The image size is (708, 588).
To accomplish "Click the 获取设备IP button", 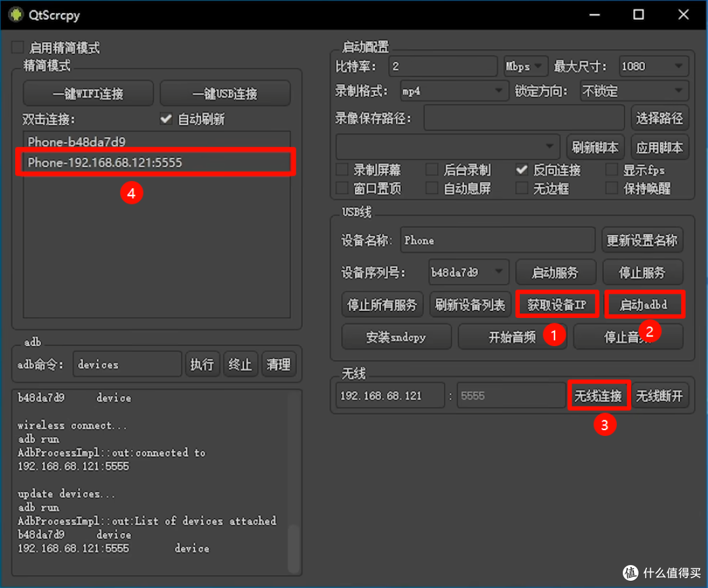I will 557,305.
